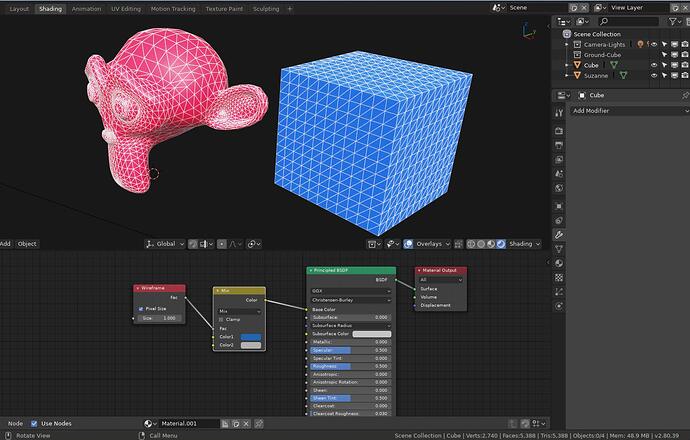Image resolution: width=690 pixels, height=440 pixels.
Task: Expand the Camera-Lights collection in outliner
Action: (567, 44)
